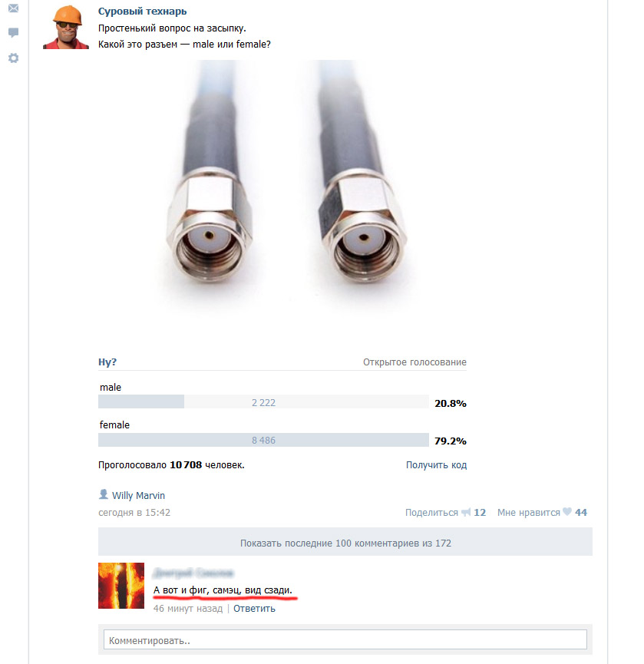The width and height of the screenshot is (644, 664).
Task: Focus the Комментировать input field
Action: click(x=345, y=640)
